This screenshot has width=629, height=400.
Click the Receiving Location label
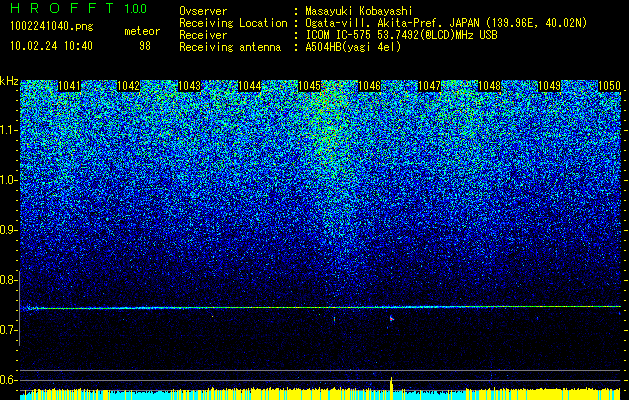(233, 23)
